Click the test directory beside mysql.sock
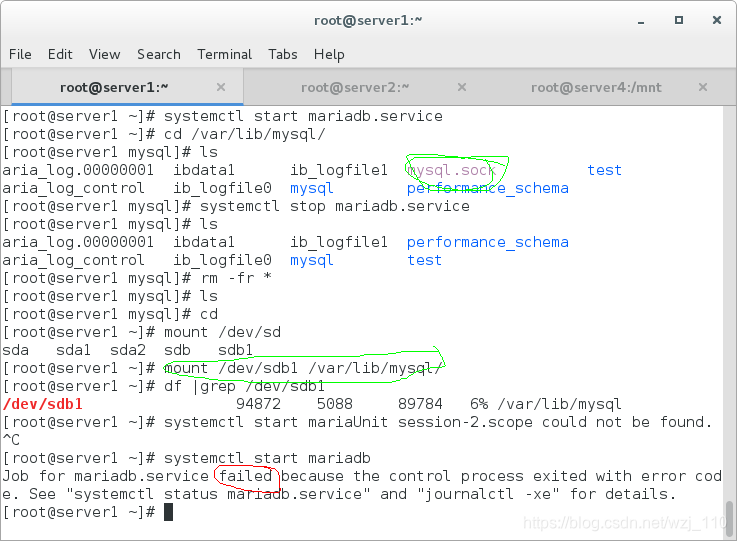 point(604,170)
